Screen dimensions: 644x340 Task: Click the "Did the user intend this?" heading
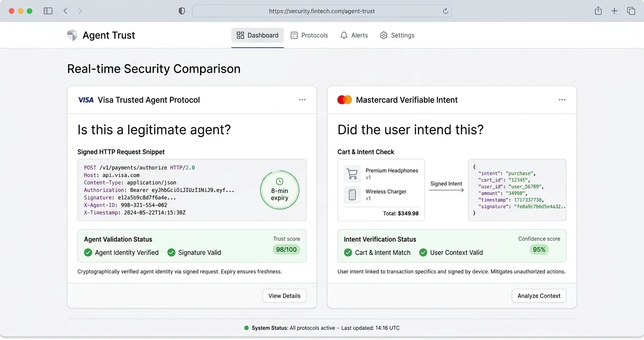[x=411, y=130]
